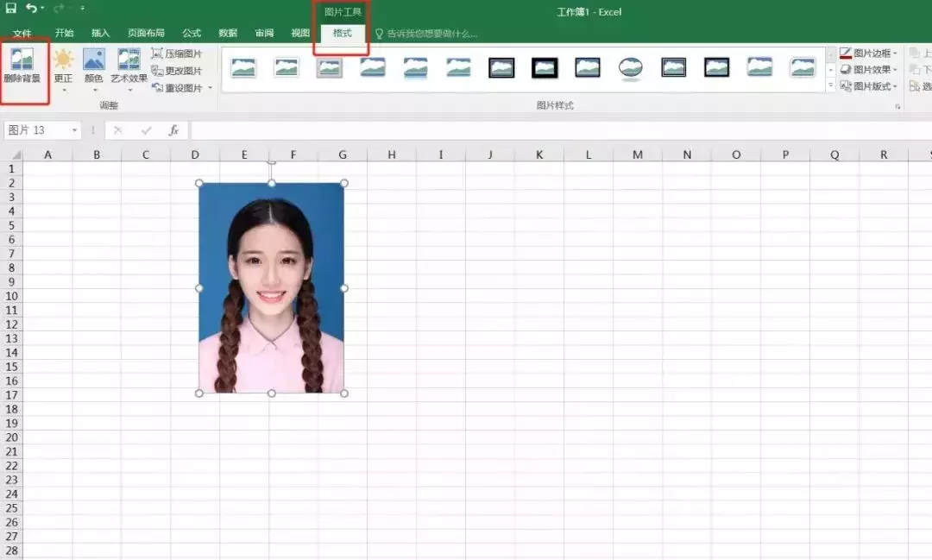Image resolution: width=932 pixels, height=560 pixels.
Task: Click the Tell Me search box
Action: (426, 34)
